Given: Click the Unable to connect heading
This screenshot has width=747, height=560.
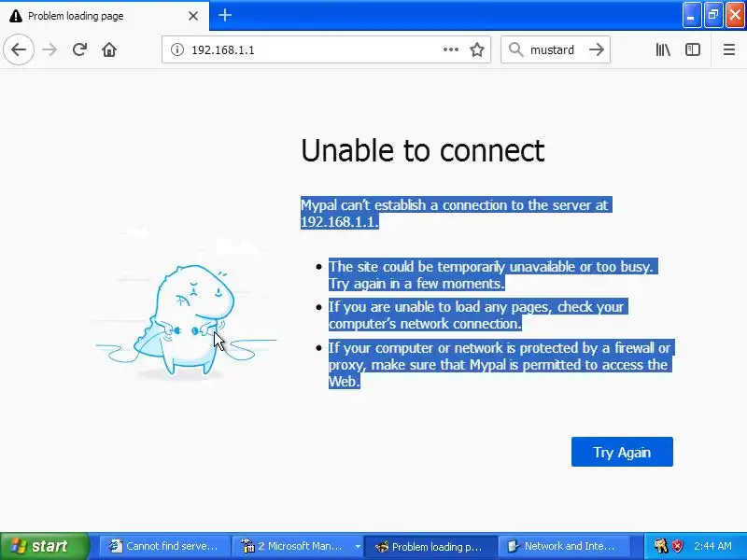Looking at the screenshot, I should (423, 150).
